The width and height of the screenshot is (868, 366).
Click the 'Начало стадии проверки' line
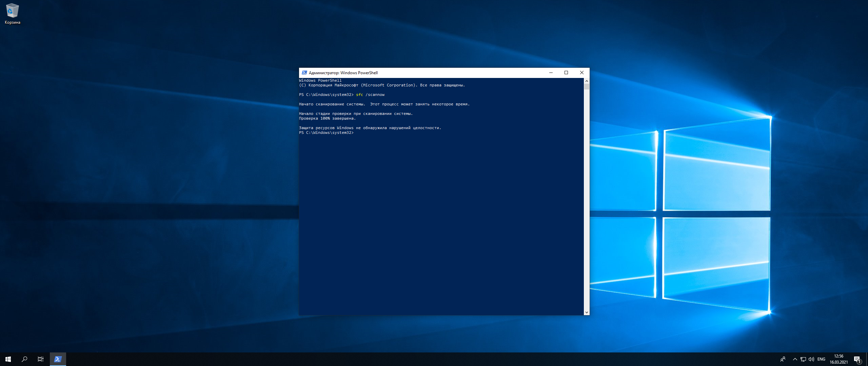point(356,114)
